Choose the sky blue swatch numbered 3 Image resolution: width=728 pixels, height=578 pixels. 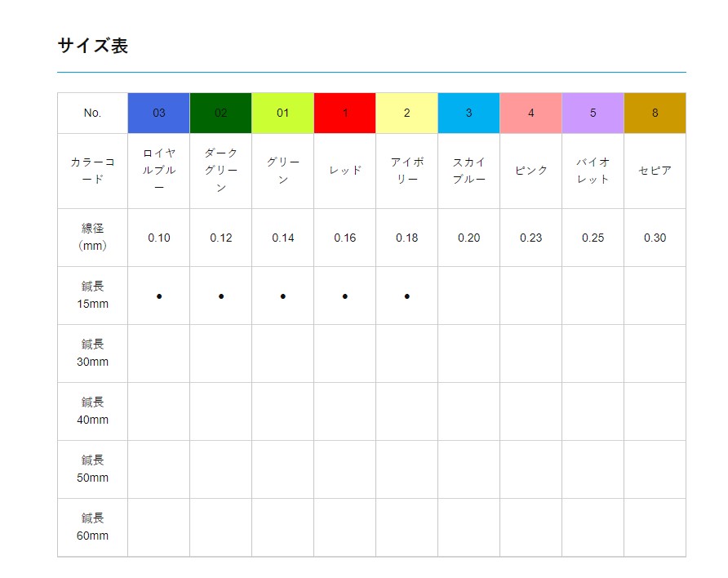click(468, 113)
